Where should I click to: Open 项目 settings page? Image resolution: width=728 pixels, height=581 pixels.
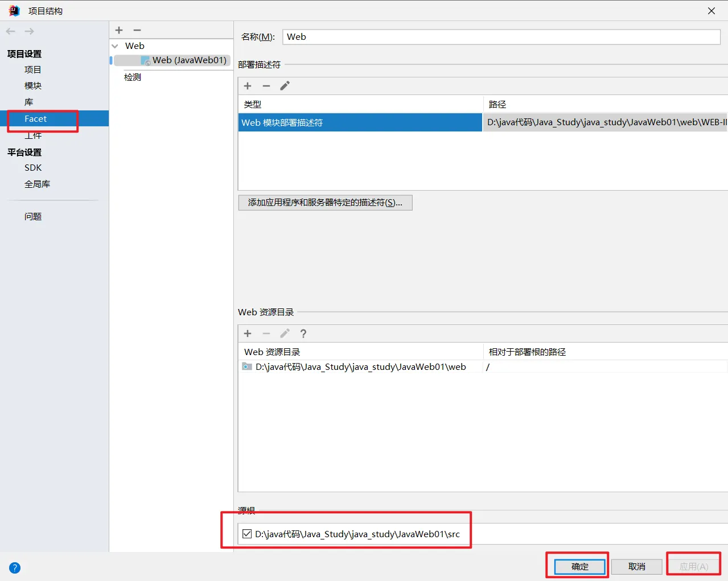coord(33,69)
